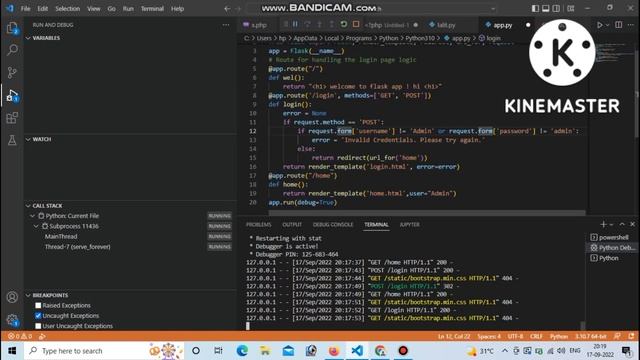This screenshot has width=640, height=360.
Task: Stop the debug session (red square)
Action: (356, 24)
